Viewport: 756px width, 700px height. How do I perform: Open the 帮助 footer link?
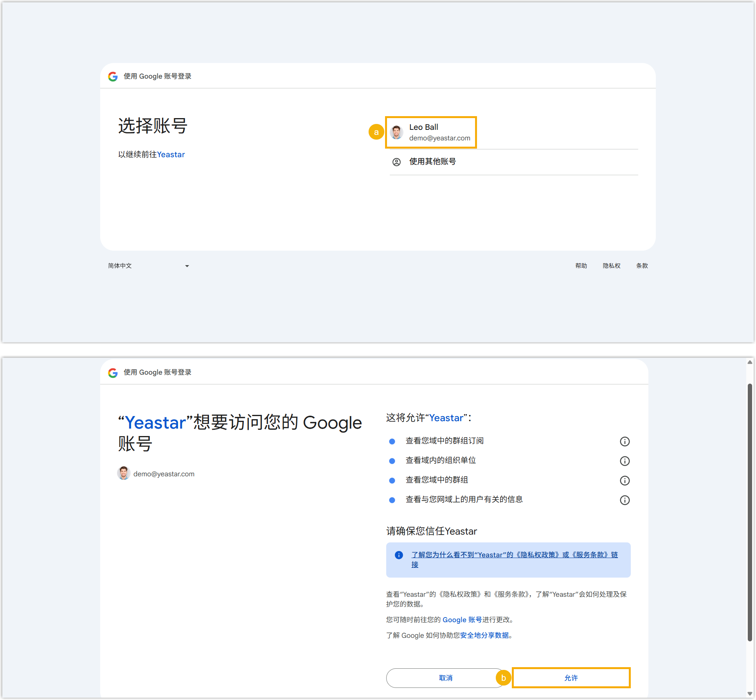click(581, 266)
